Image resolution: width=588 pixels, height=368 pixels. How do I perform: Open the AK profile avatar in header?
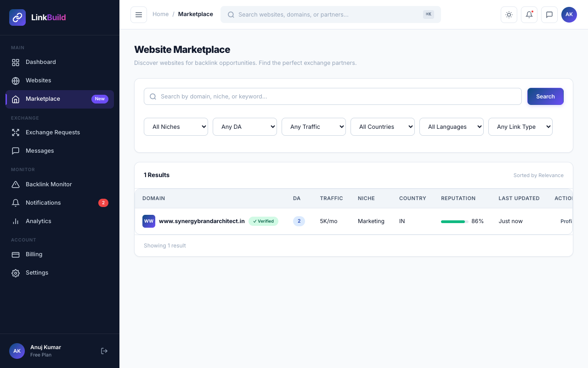[x=569, y=15]
